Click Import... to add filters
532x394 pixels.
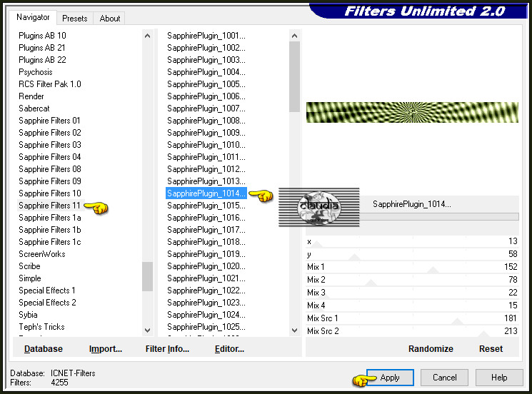(106, 348)
